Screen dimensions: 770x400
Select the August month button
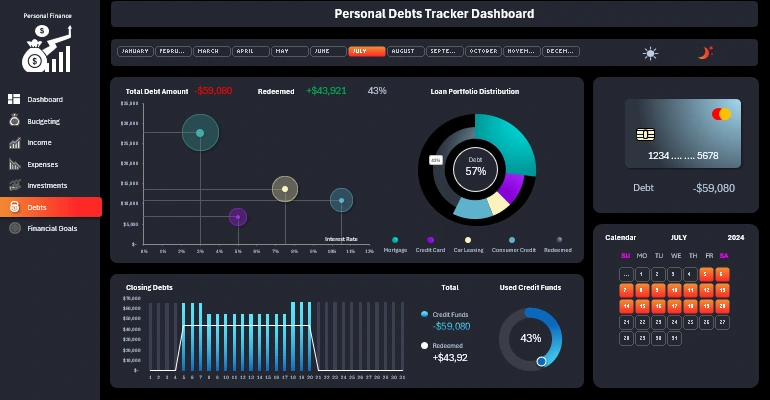404,51
